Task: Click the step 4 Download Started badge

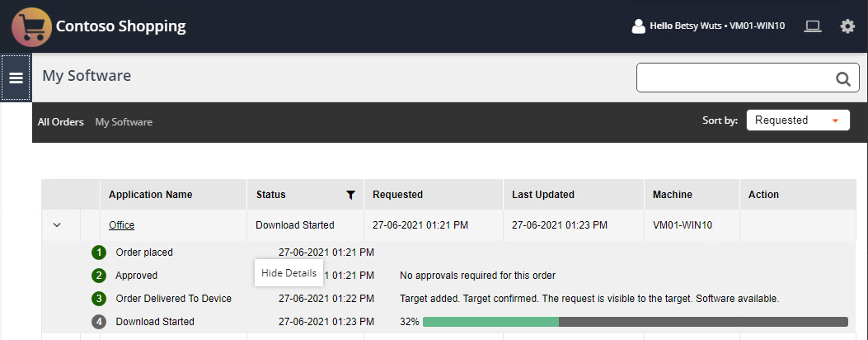Action: click(x=99, y=322)
